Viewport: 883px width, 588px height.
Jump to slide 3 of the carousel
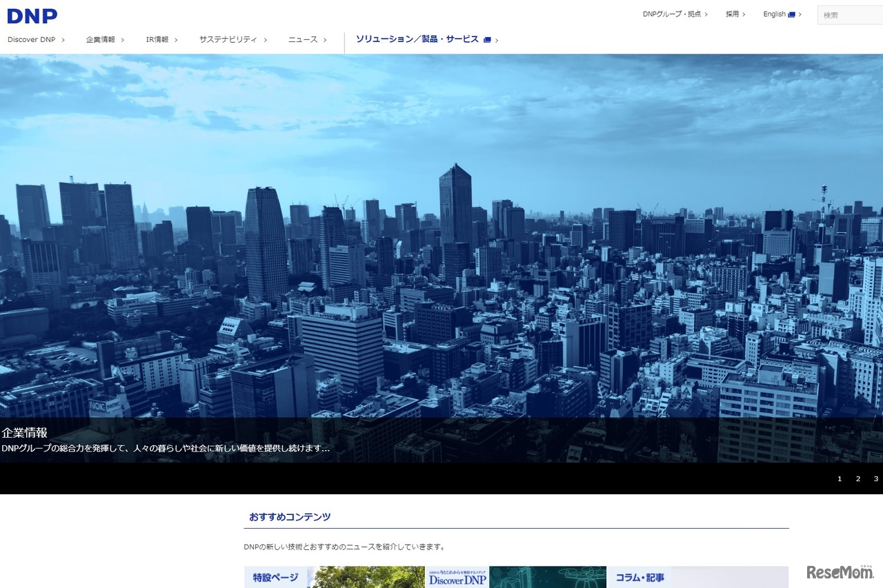tap(876, 479)
